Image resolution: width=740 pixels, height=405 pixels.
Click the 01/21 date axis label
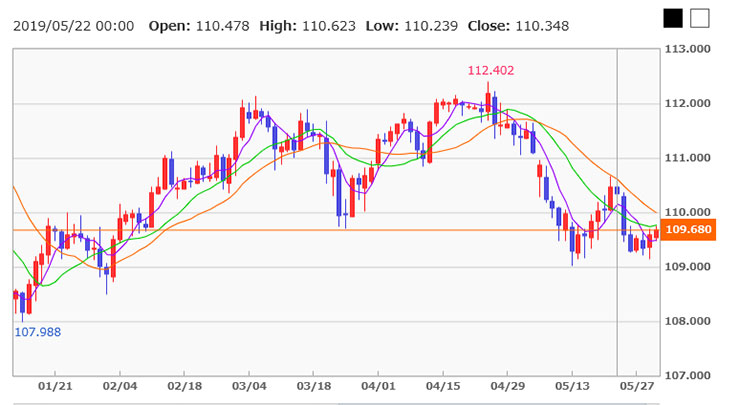(x=55, y=386)
